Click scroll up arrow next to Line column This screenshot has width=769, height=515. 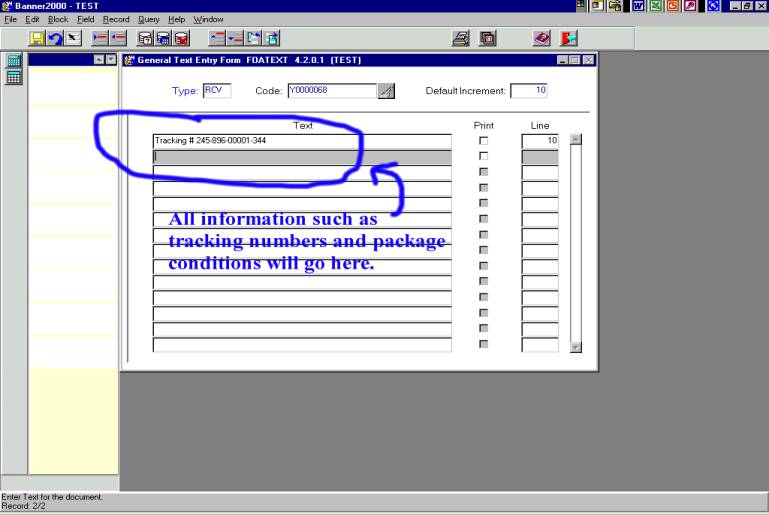pyautogui.click(x=575, y=140)
